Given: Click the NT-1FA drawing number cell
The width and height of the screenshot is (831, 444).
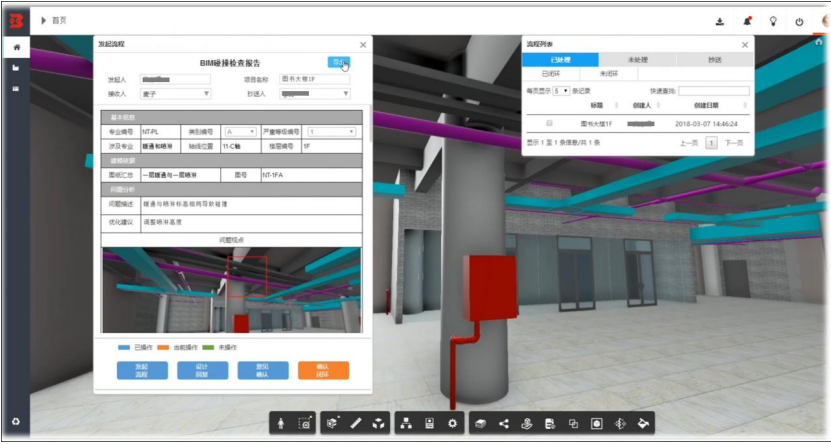Looking at the screenshot, I should [311, 175].
